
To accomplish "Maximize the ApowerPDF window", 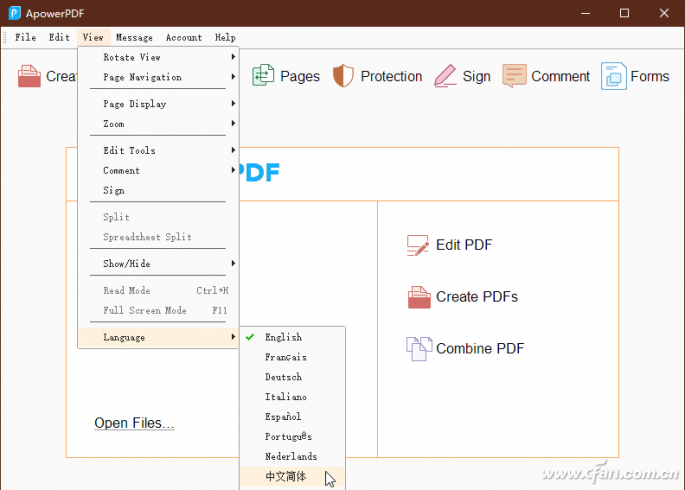I will click(x=624, y=13).
